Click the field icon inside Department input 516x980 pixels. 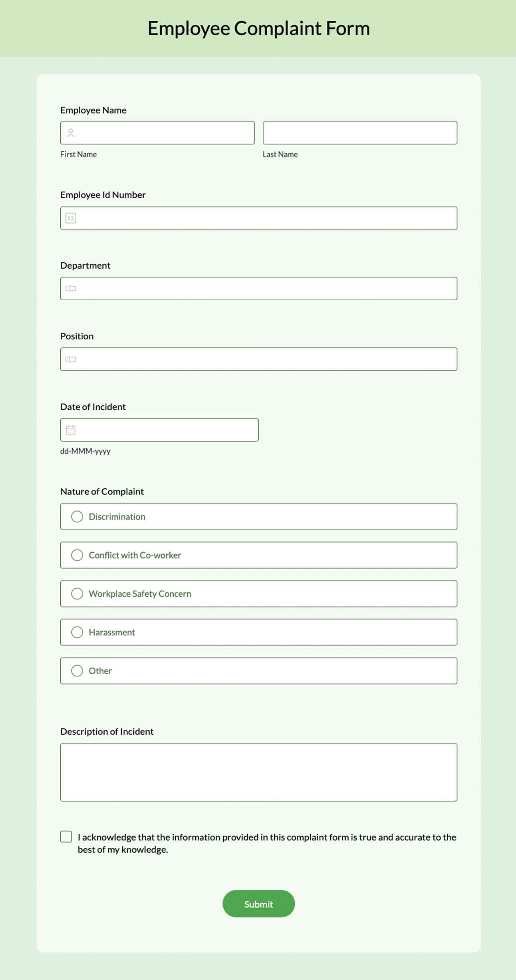(70, 288)
